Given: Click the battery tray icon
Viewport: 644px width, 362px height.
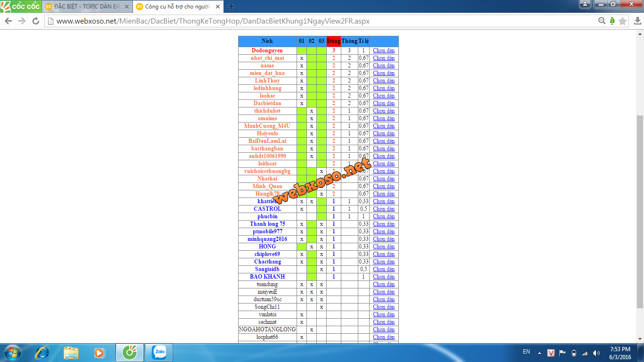Looking at the screenshot, I should point(574,353).
